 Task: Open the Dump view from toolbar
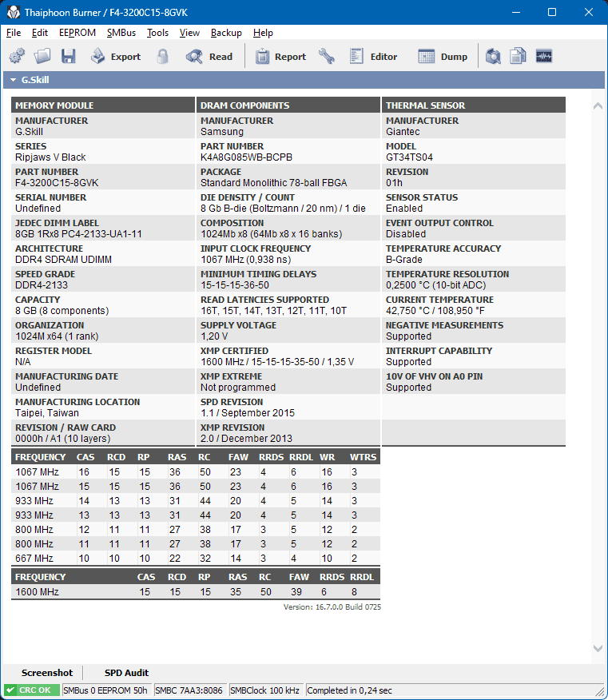pyautogui.click(x=443, y=57)
